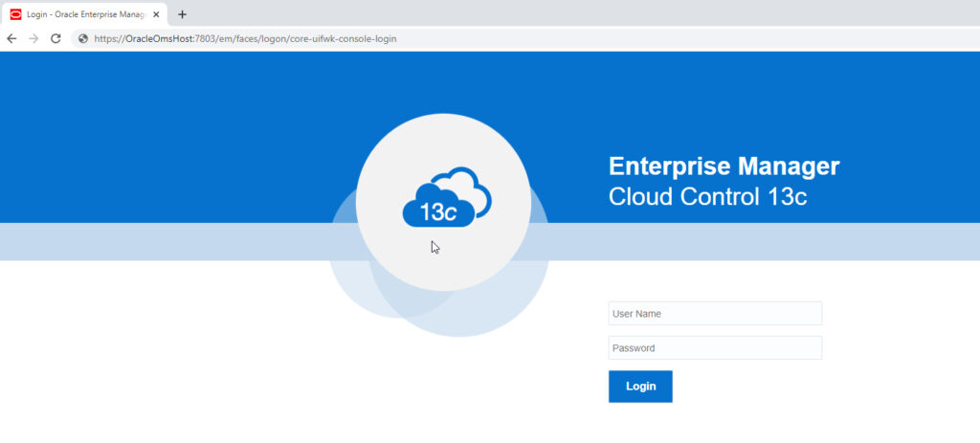Click the blue Login button
The height and width of the screenshot is (443, 980).
coord(640,387)
